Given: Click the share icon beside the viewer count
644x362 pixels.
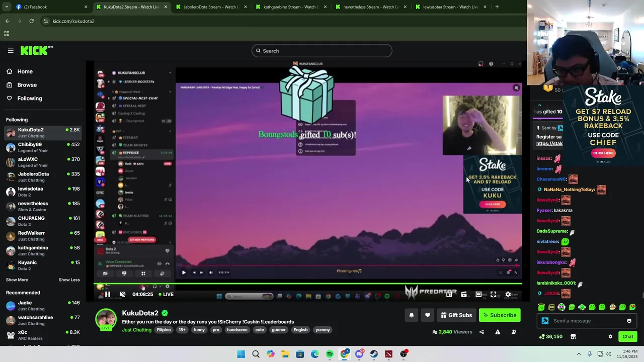Looking at the screenshot, I should 481,332.
